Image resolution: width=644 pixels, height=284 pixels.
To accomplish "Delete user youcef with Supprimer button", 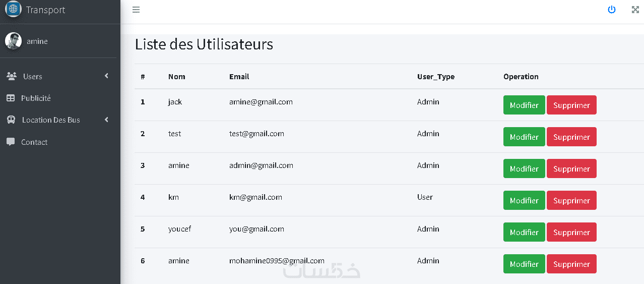I will point(571,233).
